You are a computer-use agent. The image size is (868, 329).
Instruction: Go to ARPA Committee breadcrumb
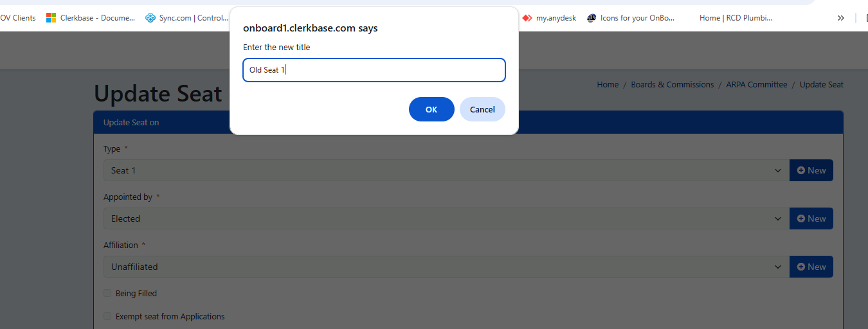(x=757, y=84)
